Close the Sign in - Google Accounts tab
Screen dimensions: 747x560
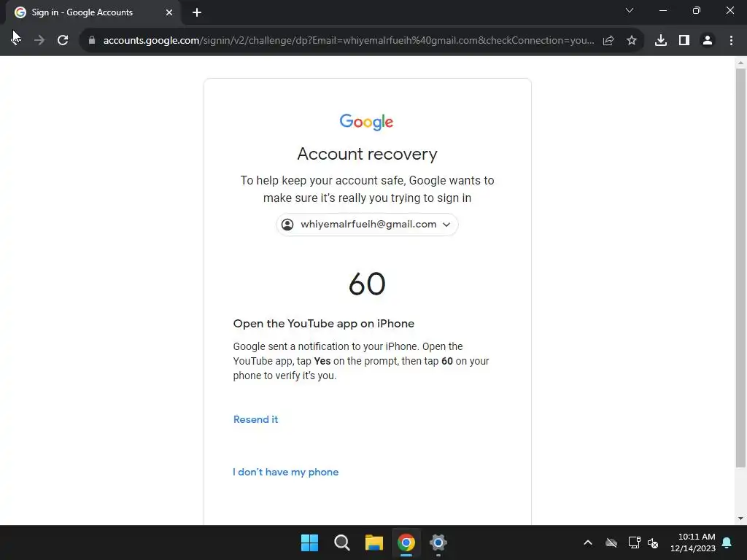point(169,12)
